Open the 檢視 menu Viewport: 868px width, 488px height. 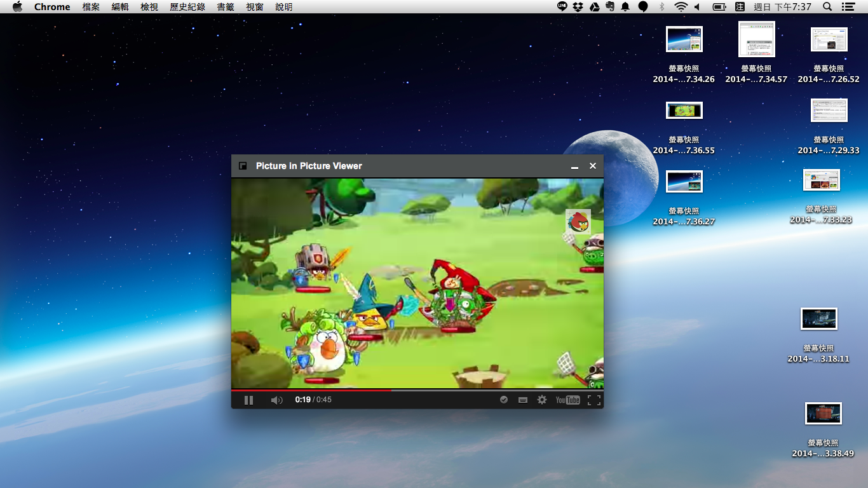coord(149,7)
